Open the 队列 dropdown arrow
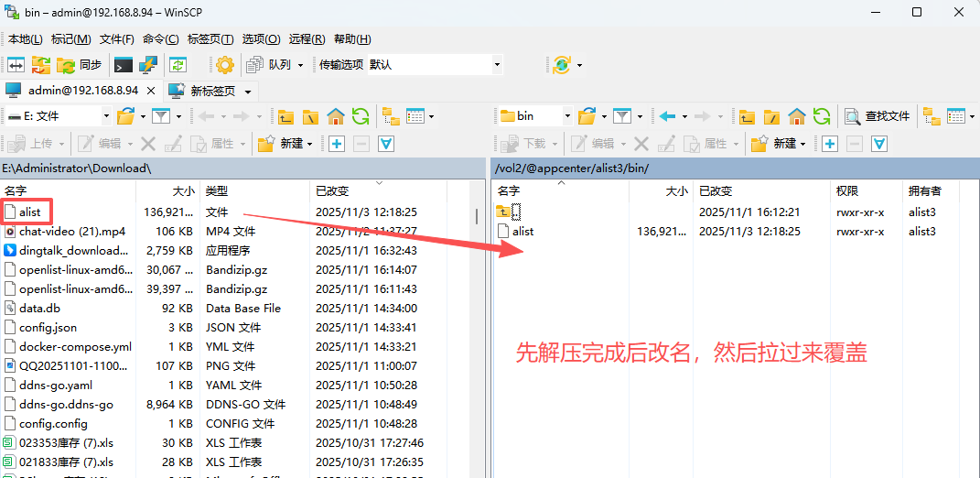980x478 pixels. coord(300,64)
